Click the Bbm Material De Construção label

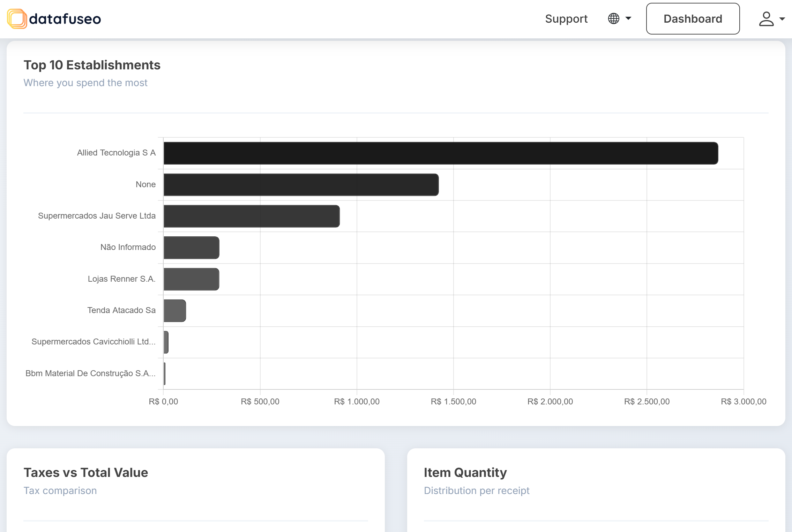(90, 373)
